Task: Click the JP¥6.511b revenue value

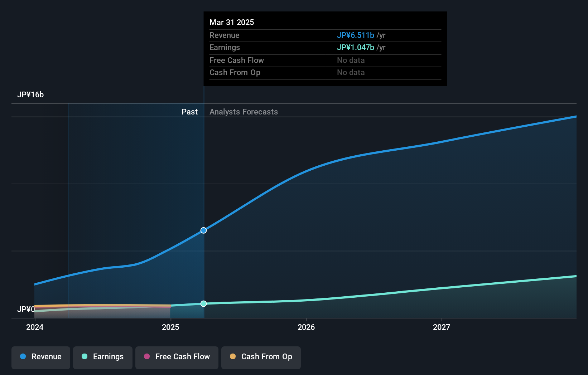Action: pyautogui.click(x=356, y=35)
